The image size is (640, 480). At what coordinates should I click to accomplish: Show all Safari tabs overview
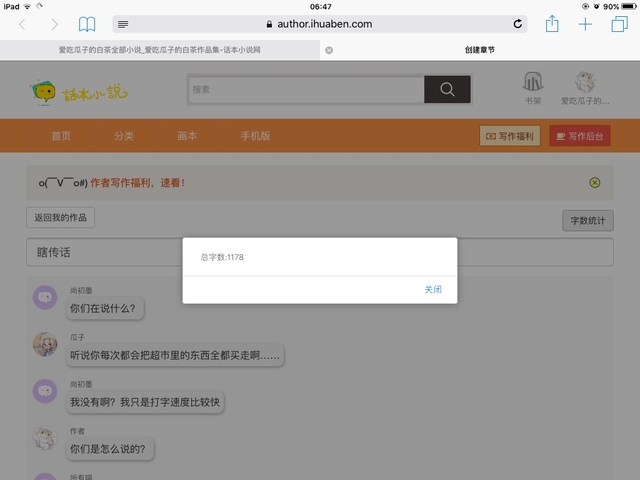619,24
